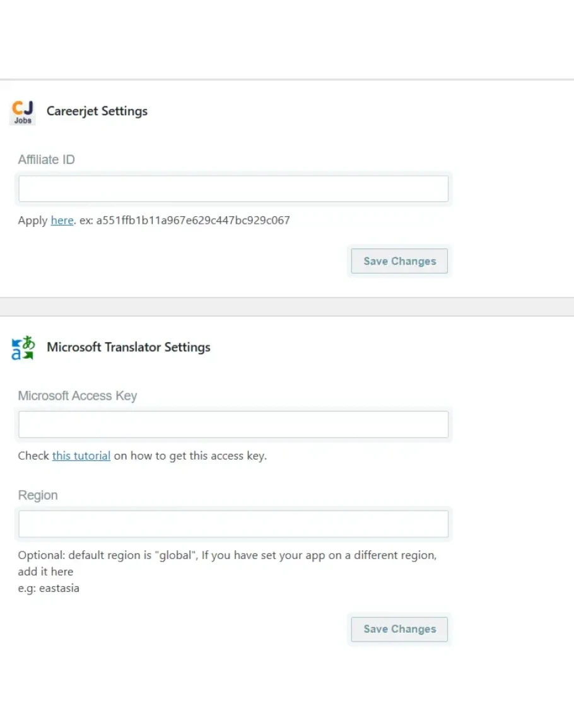Click the Microsoft Access Key label

[x=77, y=396]
